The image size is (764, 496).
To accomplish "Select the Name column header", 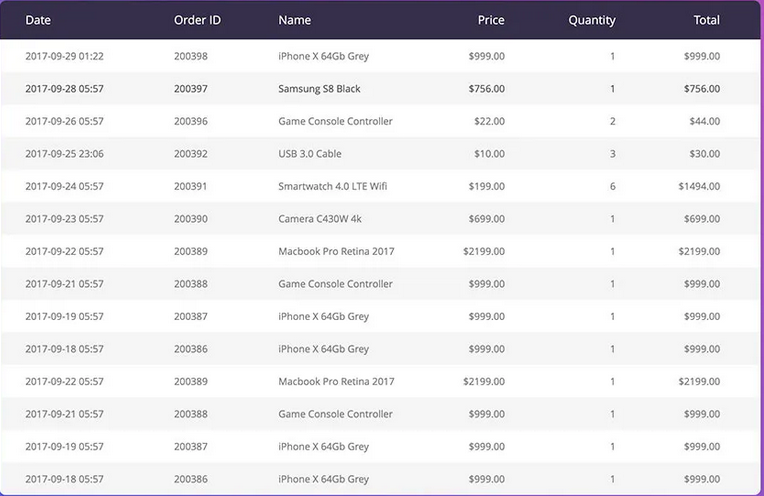I will (x=294, y=20).
